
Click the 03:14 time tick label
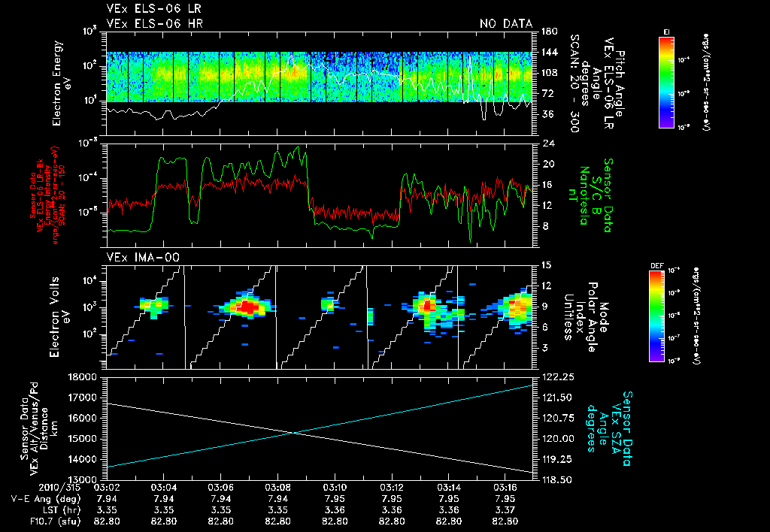(x=448, y=488)
